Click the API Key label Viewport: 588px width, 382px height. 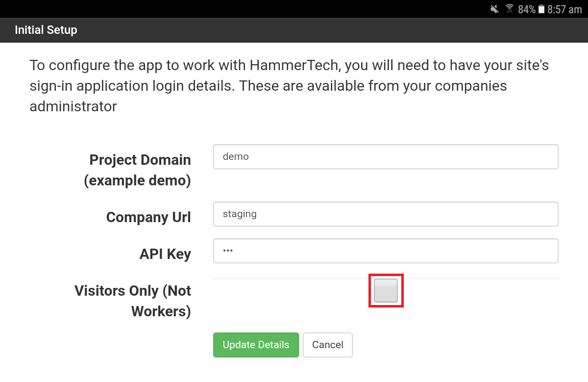click(165, 254)
